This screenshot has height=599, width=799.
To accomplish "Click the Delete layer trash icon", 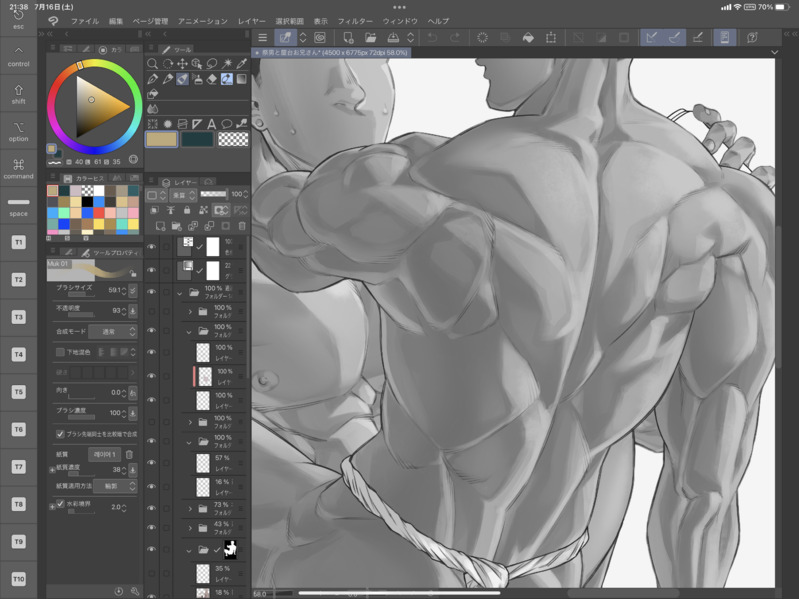I will 242,226.
